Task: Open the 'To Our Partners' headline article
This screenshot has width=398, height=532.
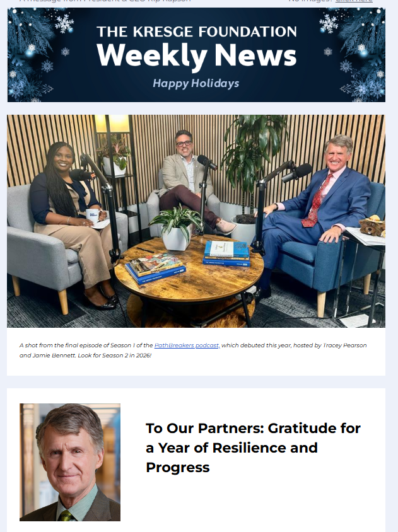Action: point(253,448)
